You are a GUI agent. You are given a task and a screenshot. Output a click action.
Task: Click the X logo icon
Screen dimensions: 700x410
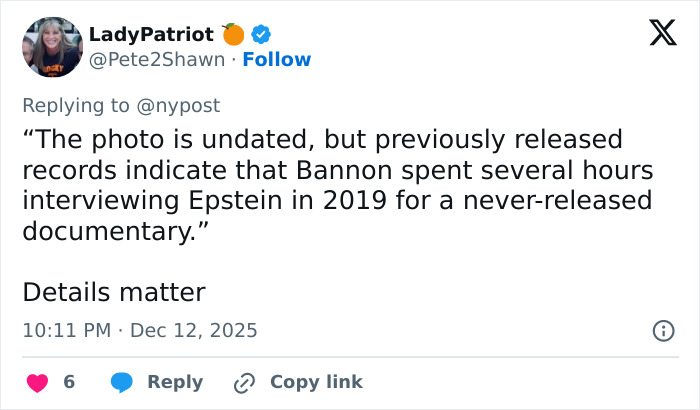pyautogui.click(x=656, y=35)
